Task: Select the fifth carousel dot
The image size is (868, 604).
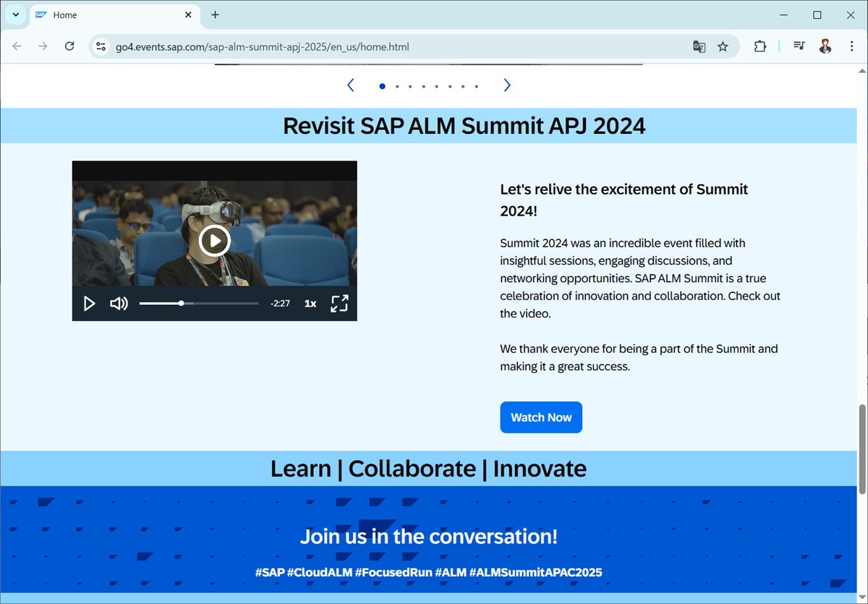Action: 436,86
